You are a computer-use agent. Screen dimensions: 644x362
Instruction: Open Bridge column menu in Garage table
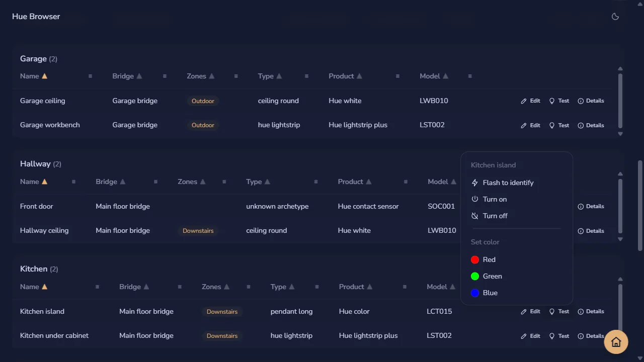coord(165,76)
